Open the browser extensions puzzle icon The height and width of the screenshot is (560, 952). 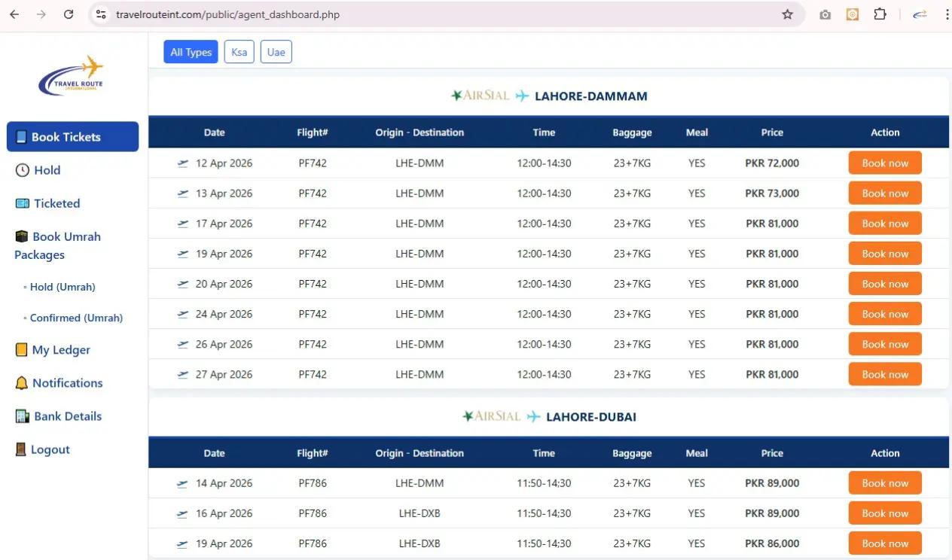tap(880, 14)
